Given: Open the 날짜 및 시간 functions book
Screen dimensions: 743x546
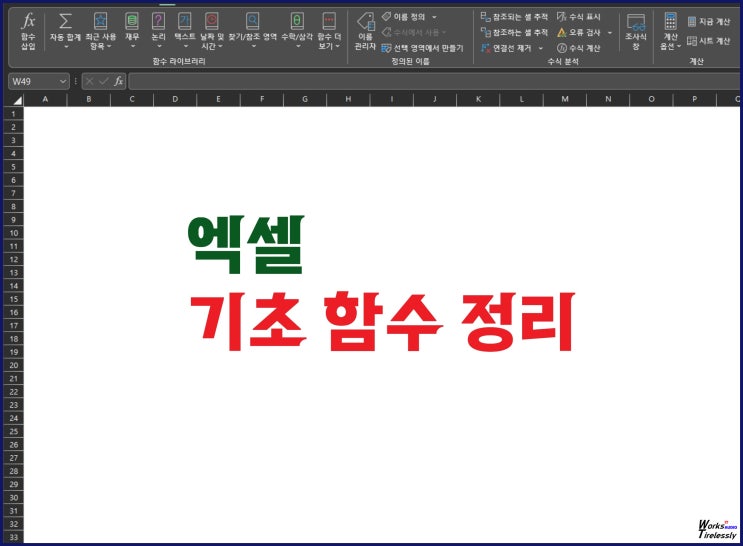Looking at the screenshot, I should point(211,31).
